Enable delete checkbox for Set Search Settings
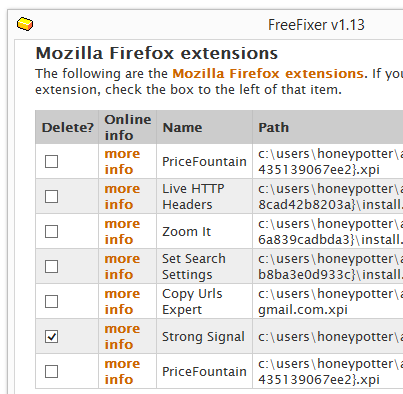The image size is (403, 394). pos(51,266)
